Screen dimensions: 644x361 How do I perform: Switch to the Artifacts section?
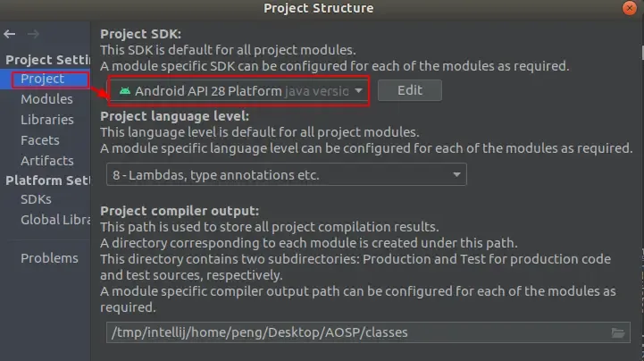click(x=47, y=161)
